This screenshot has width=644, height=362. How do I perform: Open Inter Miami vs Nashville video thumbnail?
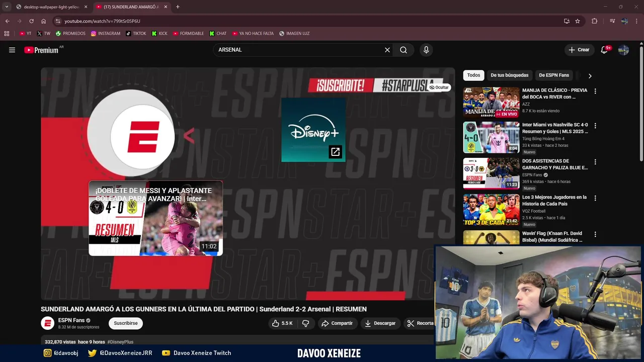click(491, 137)
